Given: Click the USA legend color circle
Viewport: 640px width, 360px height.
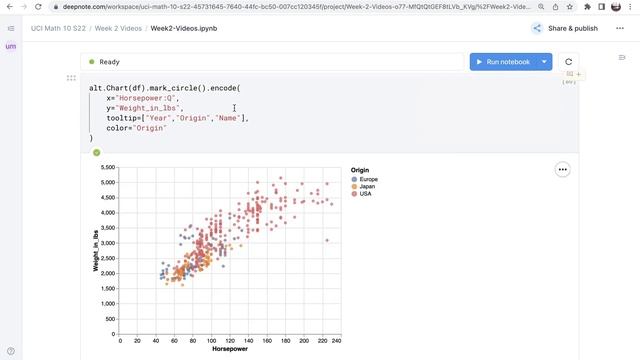Looking at the screenshot, I should tap(354, 194).
